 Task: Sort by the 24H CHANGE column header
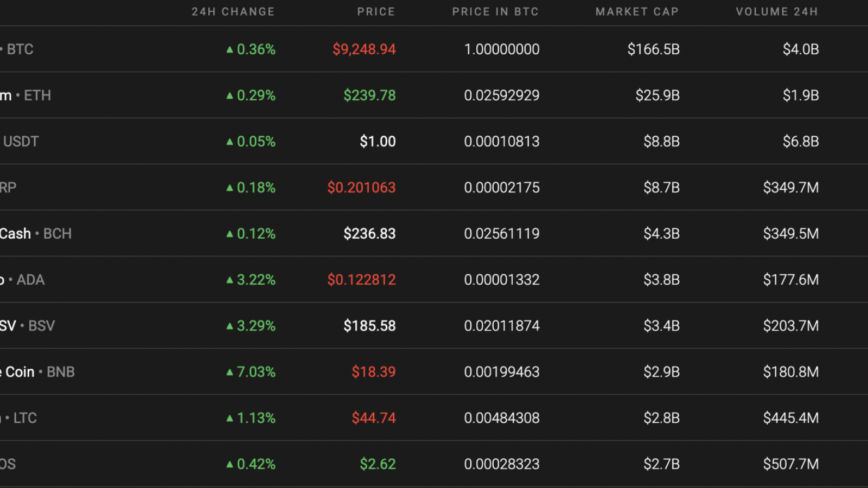click(233, 11)
